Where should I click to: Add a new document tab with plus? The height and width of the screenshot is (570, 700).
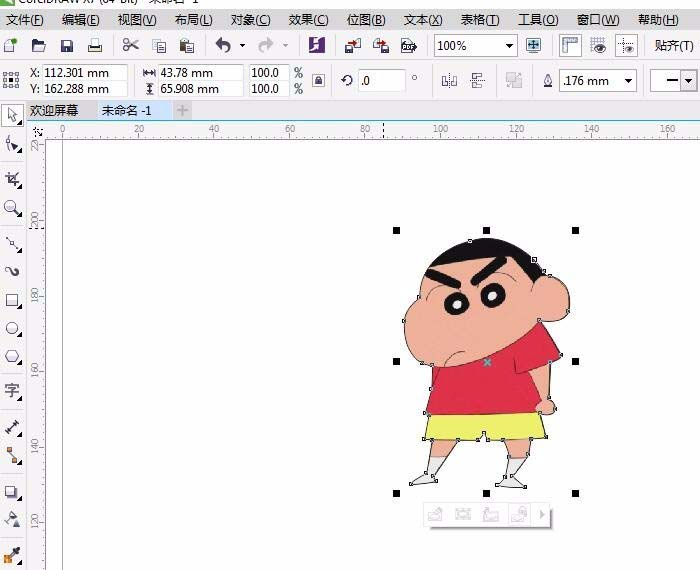pos(182,110)
